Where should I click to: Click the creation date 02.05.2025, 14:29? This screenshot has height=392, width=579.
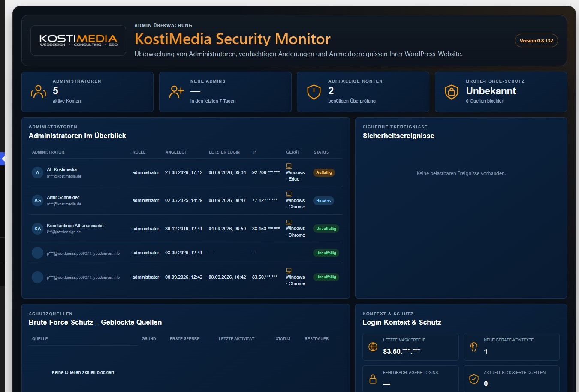pyautogui.click(x=184, y=200)
